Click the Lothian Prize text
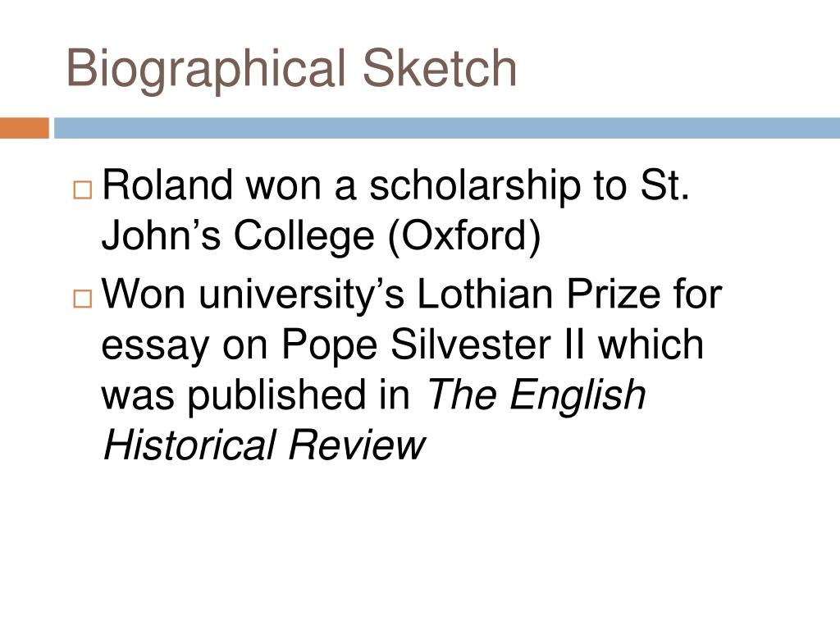This screenshot has width=840, height=630. pos(538,293)
